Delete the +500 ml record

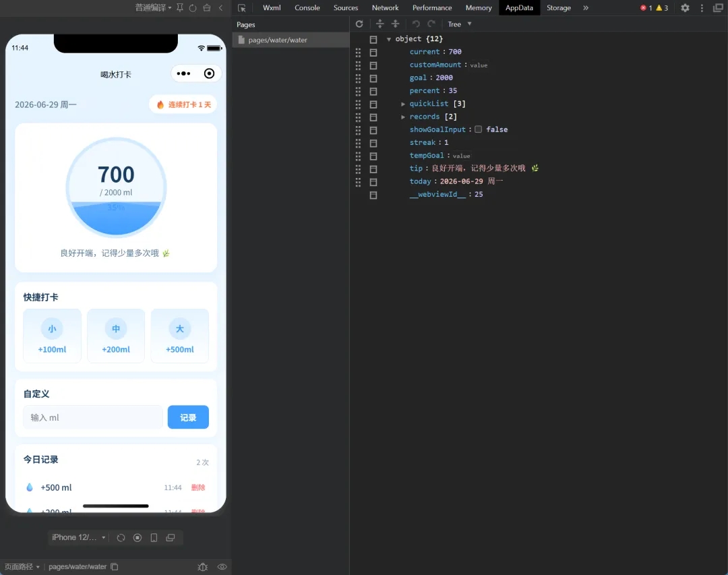198,487
